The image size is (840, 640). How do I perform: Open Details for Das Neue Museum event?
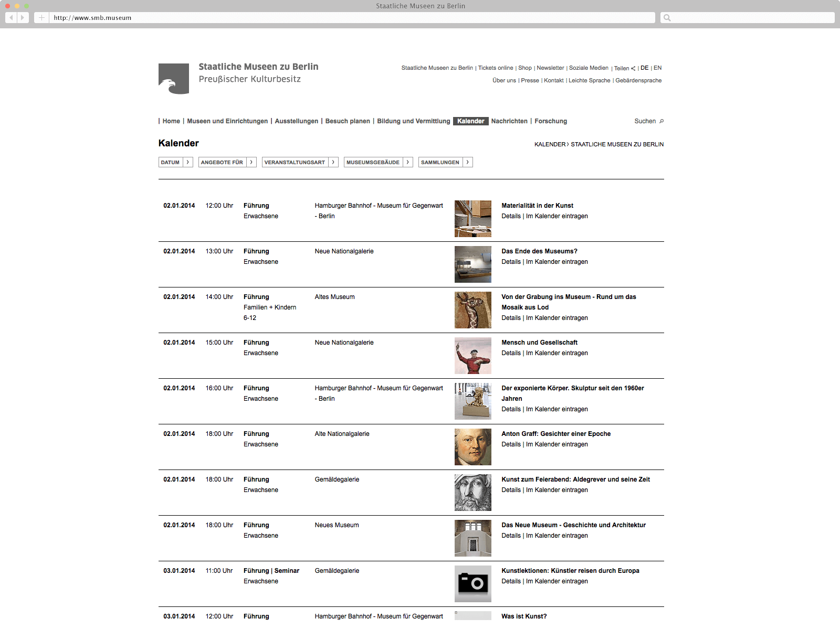pyautogui.click(x=511, y=536)
